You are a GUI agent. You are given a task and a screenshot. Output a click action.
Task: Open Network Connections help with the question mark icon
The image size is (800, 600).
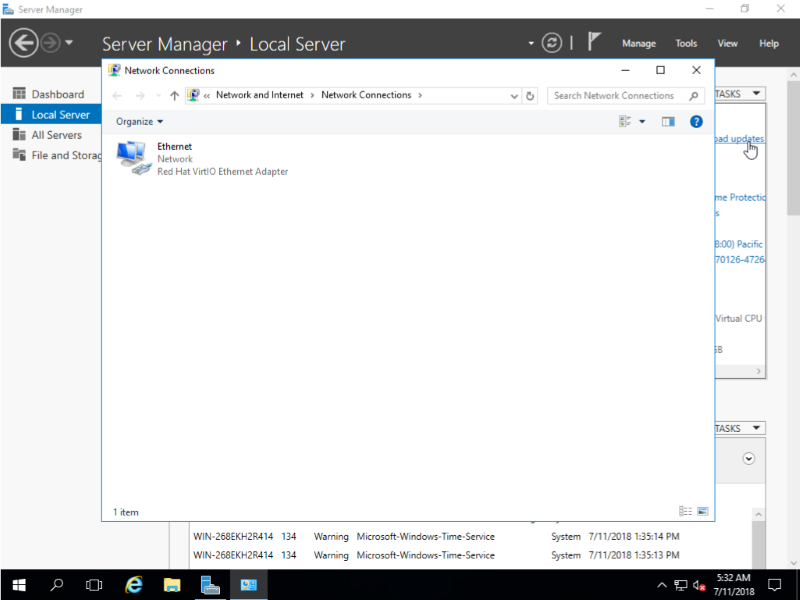[x=696, y=121]
